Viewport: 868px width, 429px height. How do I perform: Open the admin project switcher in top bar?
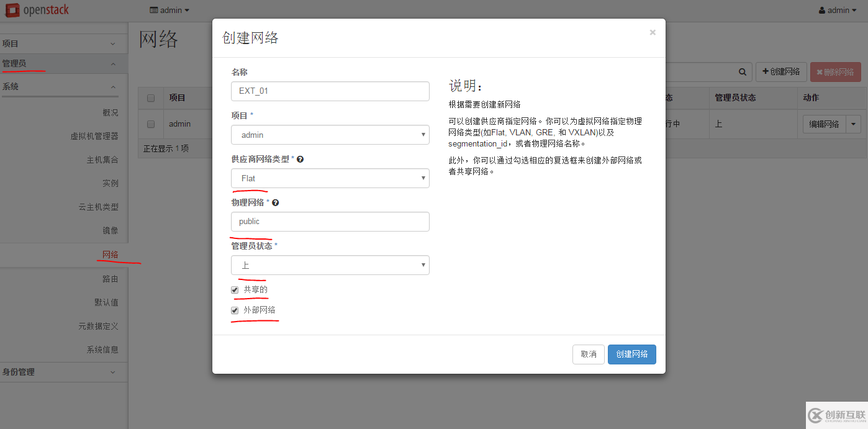170,11
